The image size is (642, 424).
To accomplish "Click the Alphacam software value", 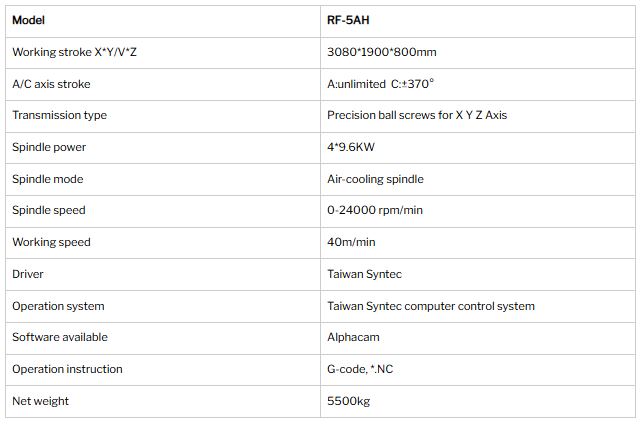I will point(353,337).
